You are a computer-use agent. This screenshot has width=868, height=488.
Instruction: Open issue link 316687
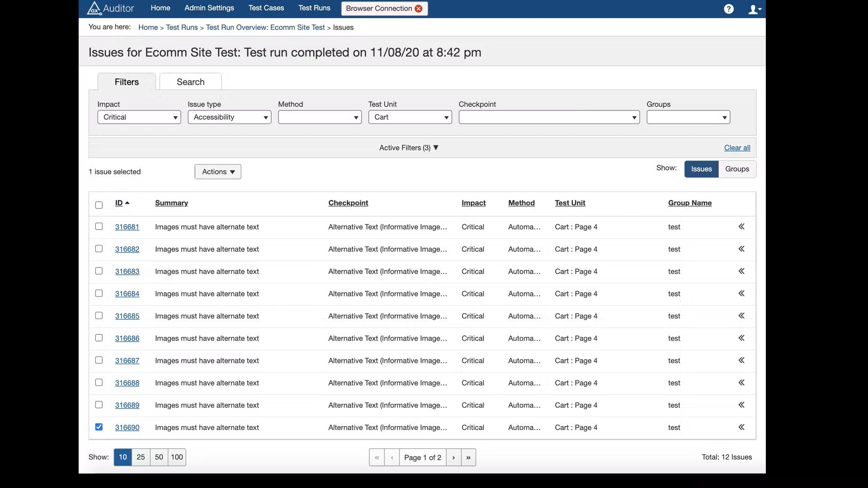point(127,361)
